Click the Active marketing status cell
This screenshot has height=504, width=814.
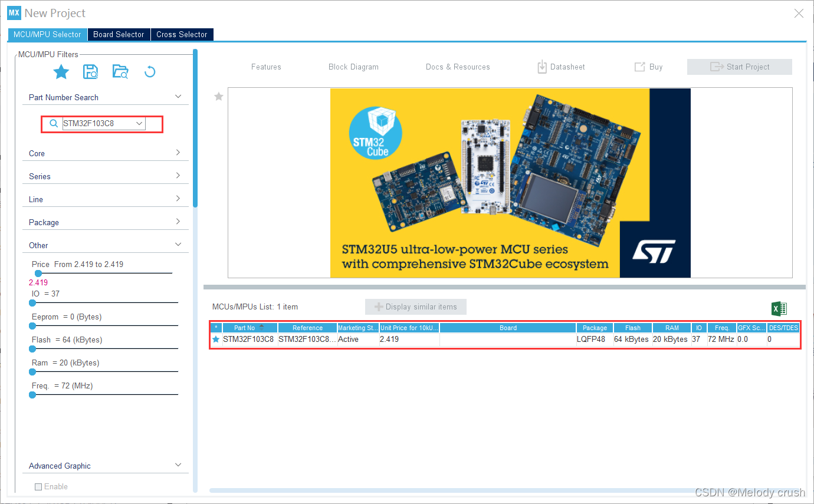(x=358, y=340)
